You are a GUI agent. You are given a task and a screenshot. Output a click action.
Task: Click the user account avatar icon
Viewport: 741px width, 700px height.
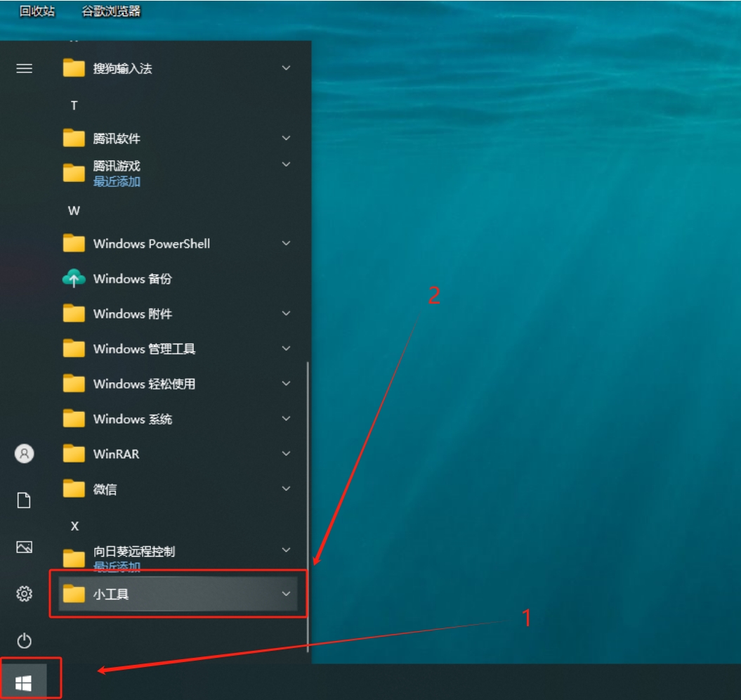point(25,453)
